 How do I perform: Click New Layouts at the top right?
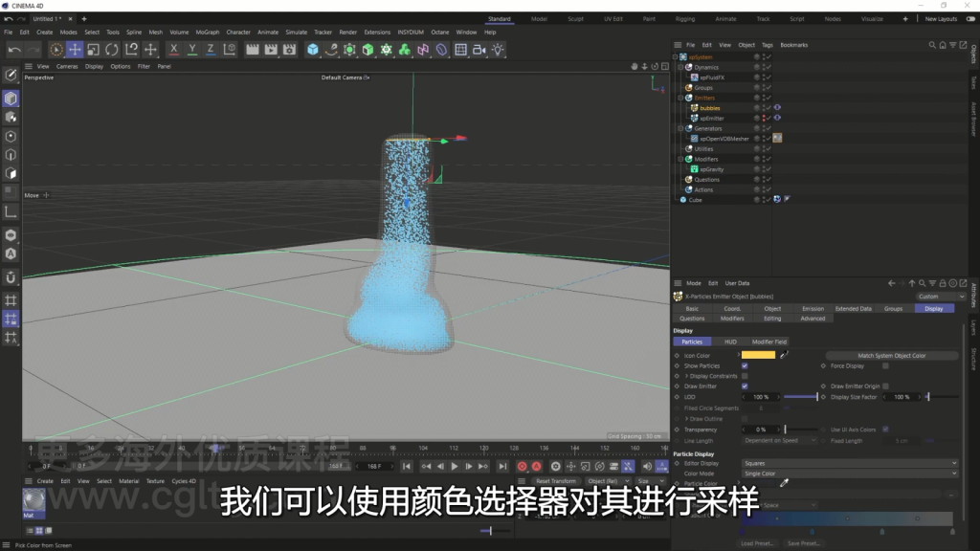[942, 19]
